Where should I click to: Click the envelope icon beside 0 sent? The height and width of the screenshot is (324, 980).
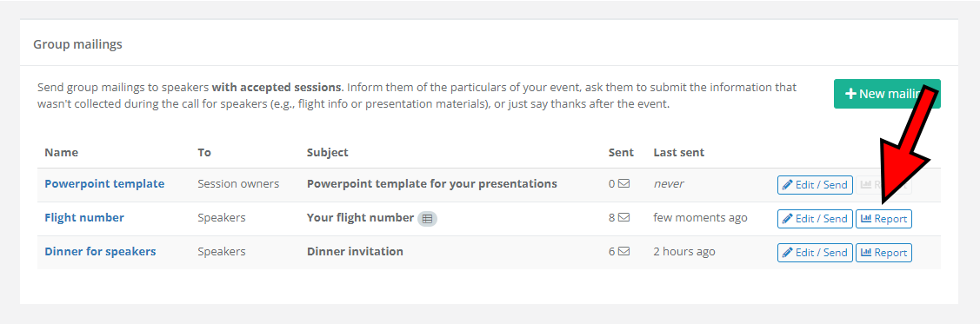pos(623,184)
